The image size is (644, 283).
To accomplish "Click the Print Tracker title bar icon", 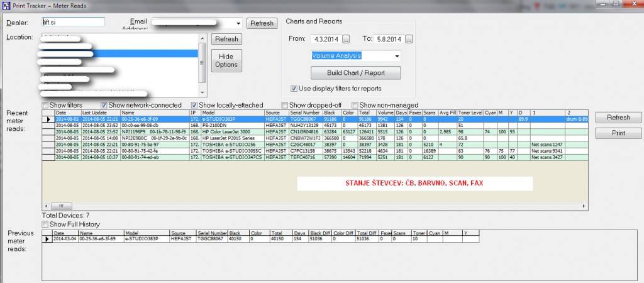I will (6, 6).
